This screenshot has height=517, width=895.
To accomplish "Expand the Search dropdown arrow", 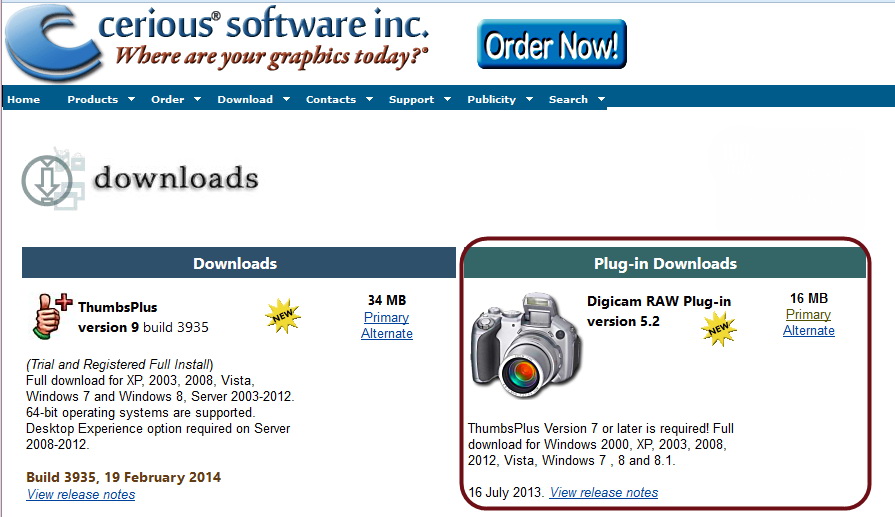I will pyautogui.click(x=601, y=99).
